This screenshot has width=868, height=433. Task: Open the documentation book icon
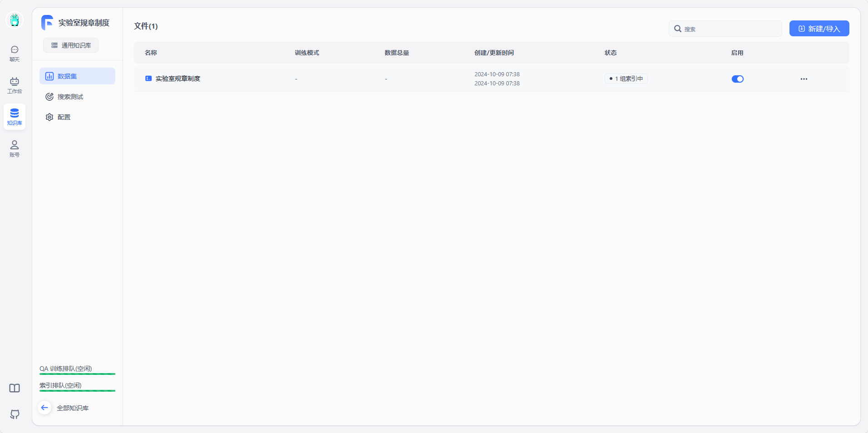(15, 388)
